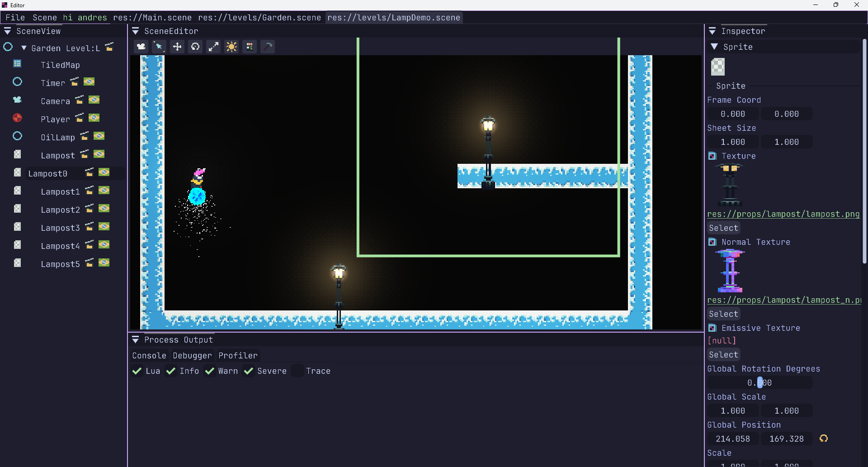
Task: Collapse the Garden Level tree node
Action: click(24, 48)
